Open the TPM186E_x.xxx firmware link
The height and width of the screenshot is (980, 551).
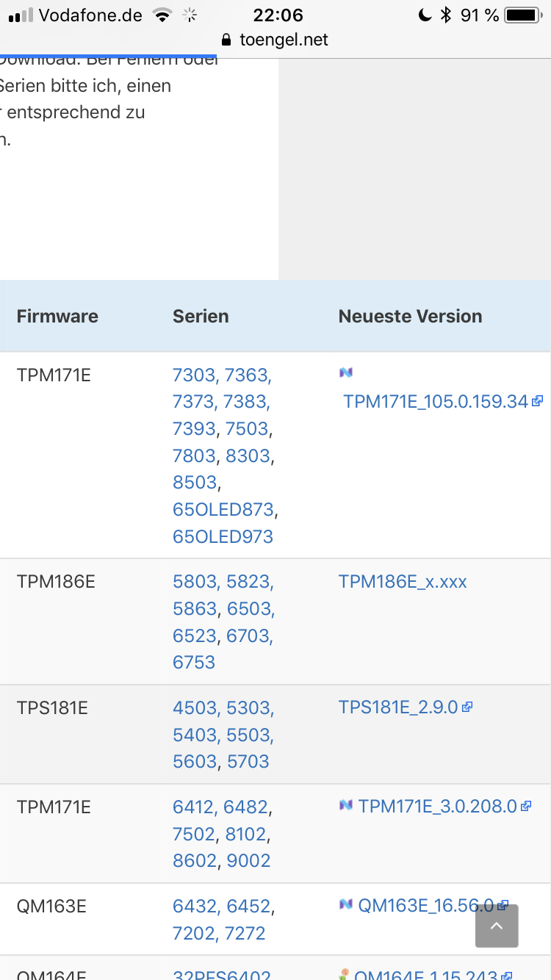(403, 582)
